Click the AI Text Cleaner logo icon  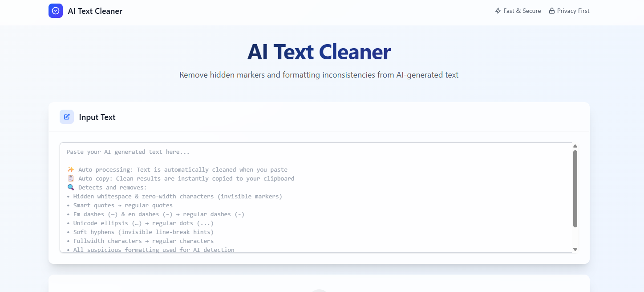(x=56, y=11)
